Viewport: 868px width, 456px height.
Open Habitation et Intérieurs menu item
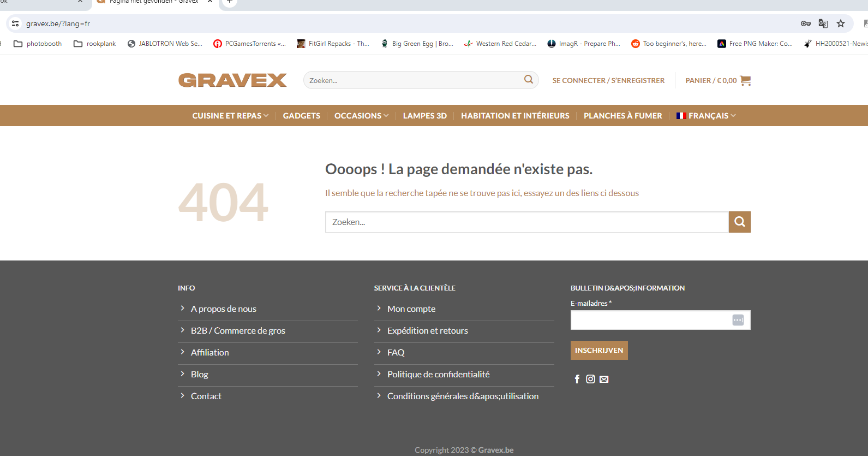515,116
